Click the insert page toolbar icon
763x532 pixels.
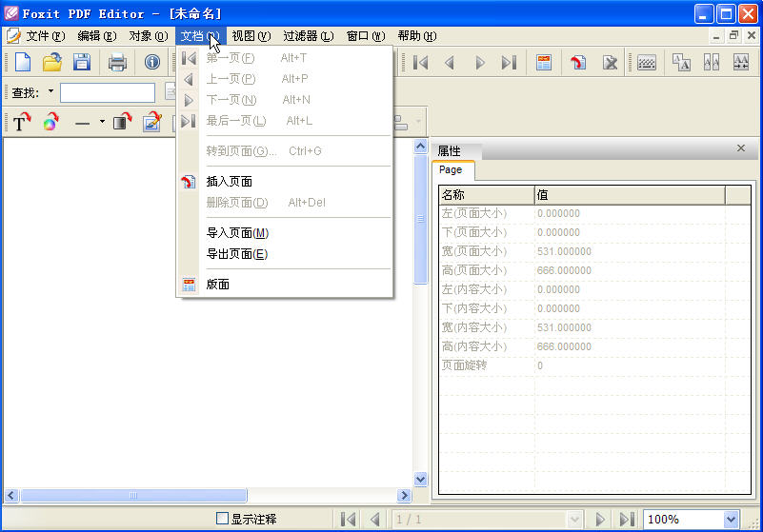578,63
